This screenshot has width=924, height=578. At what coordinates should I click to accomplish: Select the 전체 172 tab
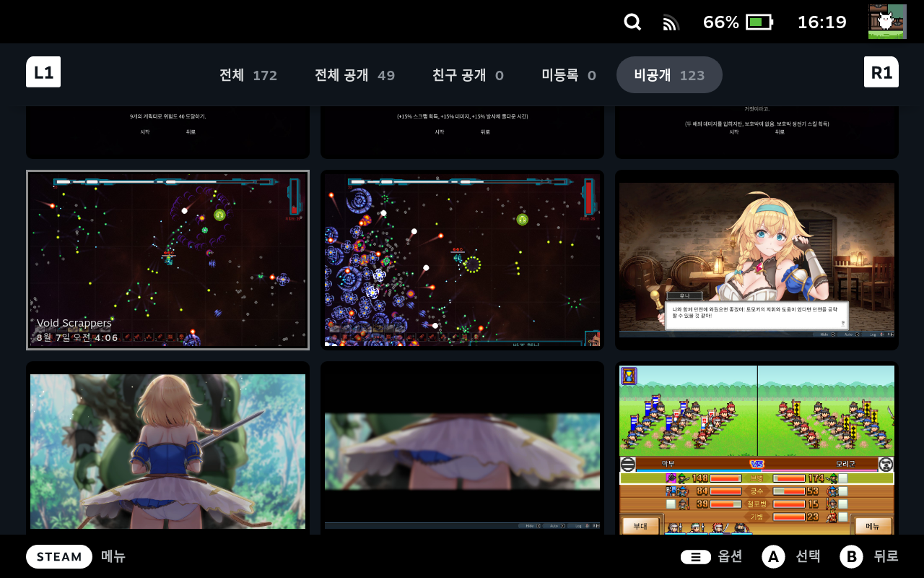[248, 75]
